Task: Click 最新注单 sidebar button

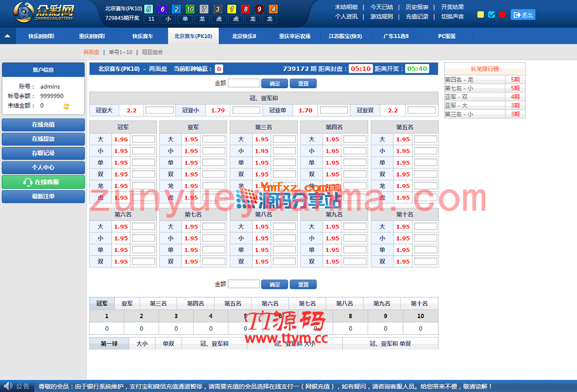Action: tap(43, 197)
